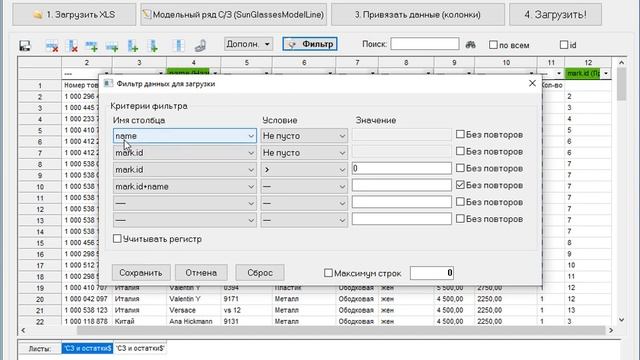Click value field containing 0
Screen dimensions: 640x360
coord(402,168)
